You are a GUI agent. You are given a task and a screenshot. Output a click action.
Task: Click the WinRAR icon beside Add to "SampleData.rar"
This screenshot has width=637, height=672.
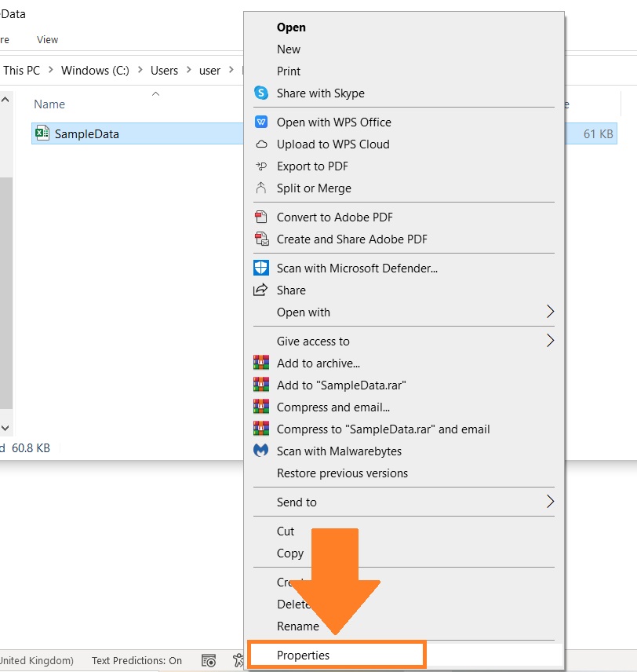[261, 385]
